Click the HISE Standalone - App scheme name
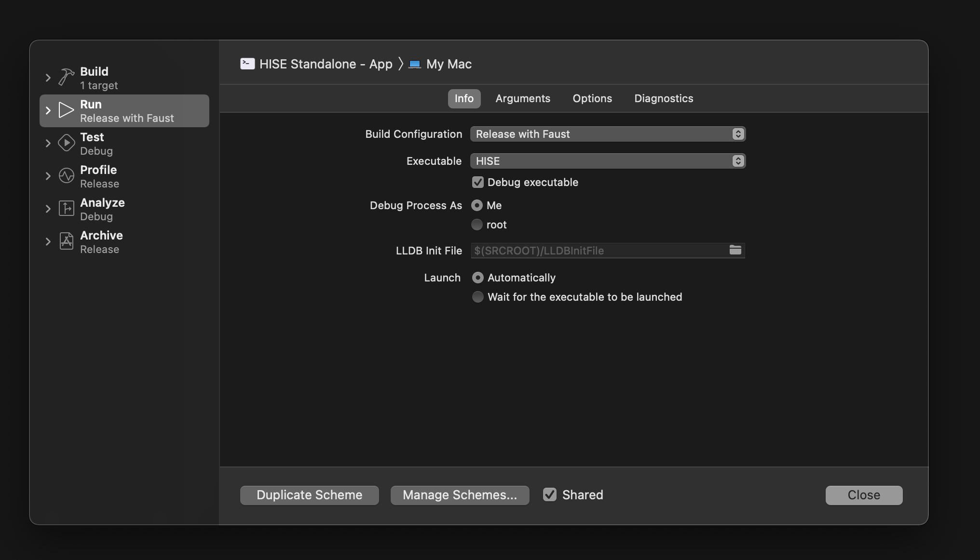Screen dimensions: 980x560 326,64
